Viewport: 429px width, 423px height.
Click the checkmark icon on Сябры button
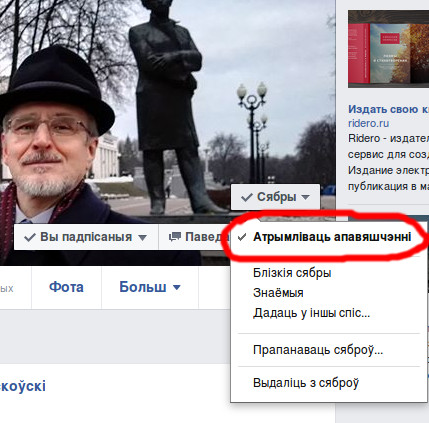tap(247, 197)
